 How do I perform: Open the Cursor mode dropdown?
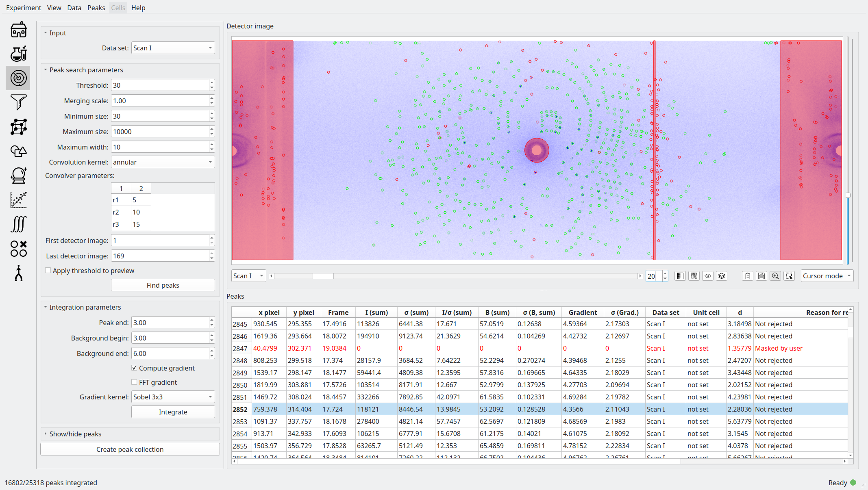(x=827, y=276)
